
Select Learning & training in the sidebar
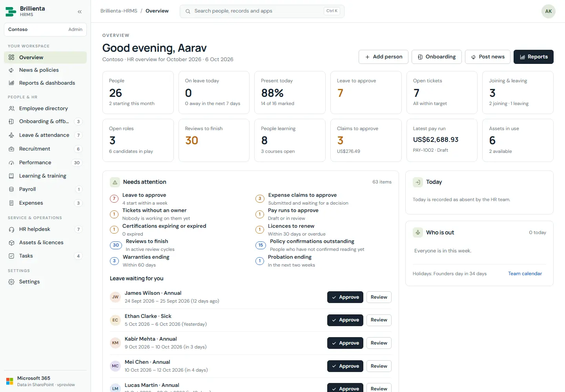(45, 176)
